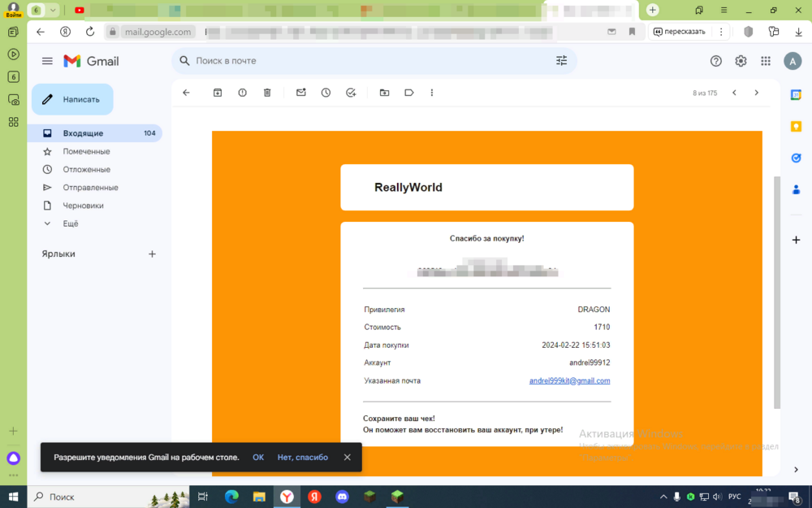Open the account avatar 'A'
This screenshot has height=508, width=812.
point(793,61)
